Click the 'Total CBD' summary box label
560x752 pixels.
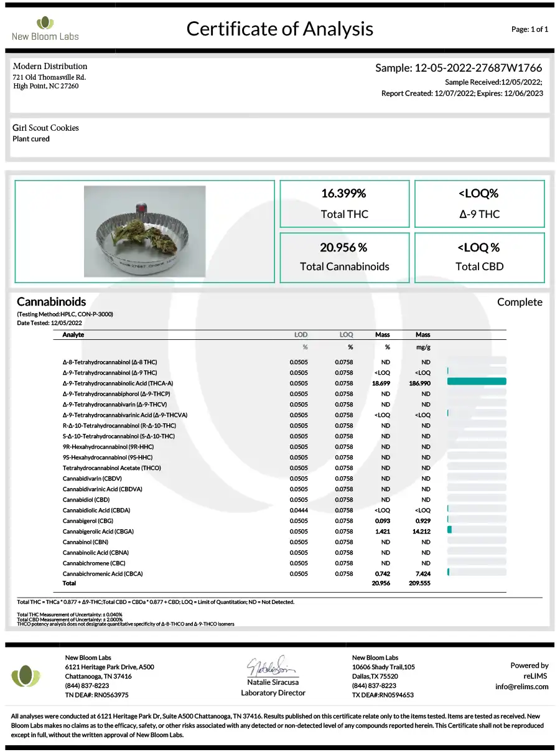[479, 266]
